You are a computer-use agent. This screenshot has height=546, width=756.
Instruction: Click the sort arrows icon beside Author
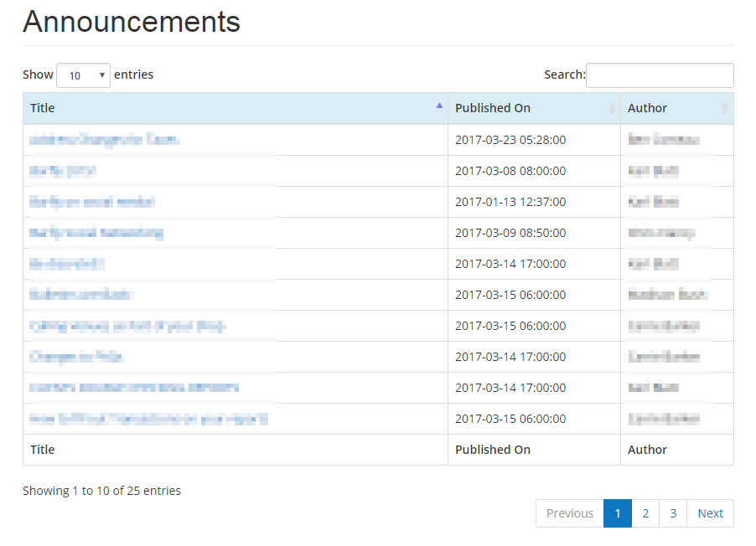pyautogui.click(x=725, y=108)
